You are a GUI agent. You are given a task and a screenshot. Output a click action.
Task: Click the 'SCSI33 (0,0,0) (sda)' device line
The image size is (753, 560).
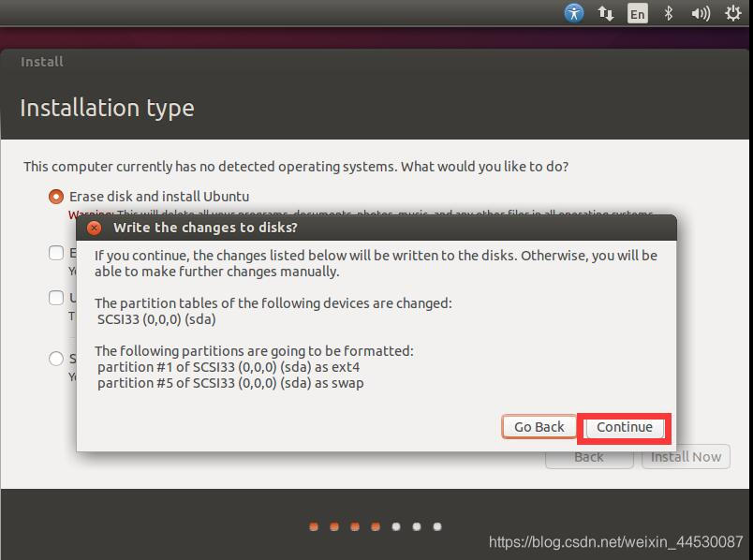(156, 319)
